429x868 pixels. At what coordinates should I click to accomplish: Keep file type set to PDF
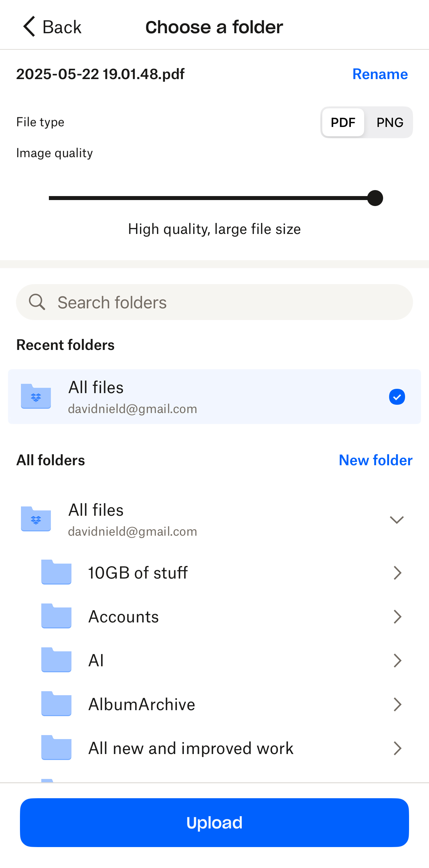tap(343, 122)
